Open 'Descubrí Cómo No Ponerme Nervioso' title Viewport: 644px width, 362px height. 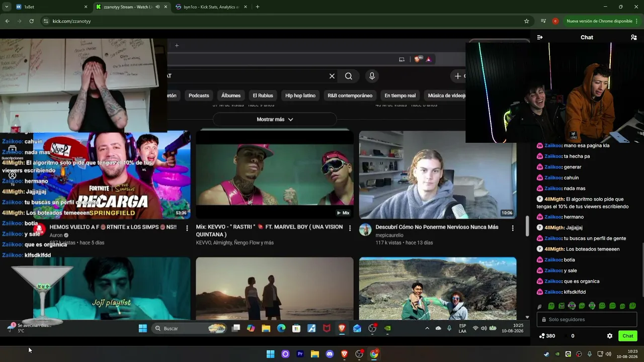(x=437, y=227)
